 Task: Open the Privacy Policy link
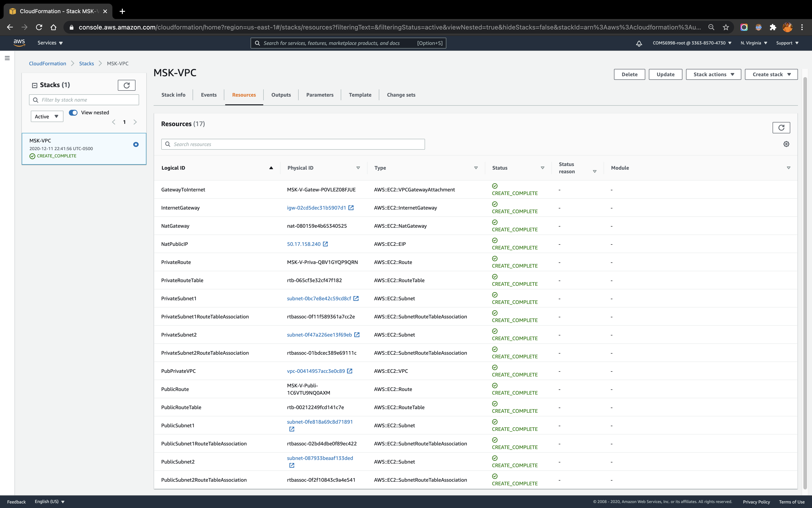pyautogui.click(x=756, y=502)
